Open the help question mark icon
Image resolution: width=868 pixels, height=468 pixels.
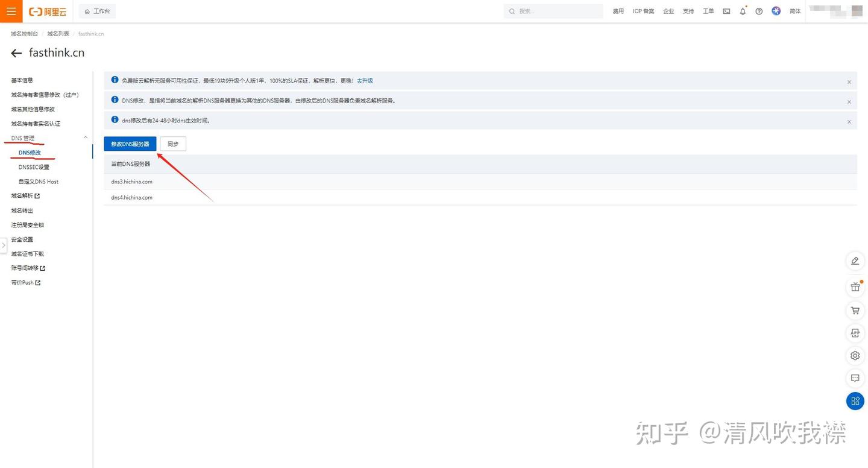tap(759, 11)
